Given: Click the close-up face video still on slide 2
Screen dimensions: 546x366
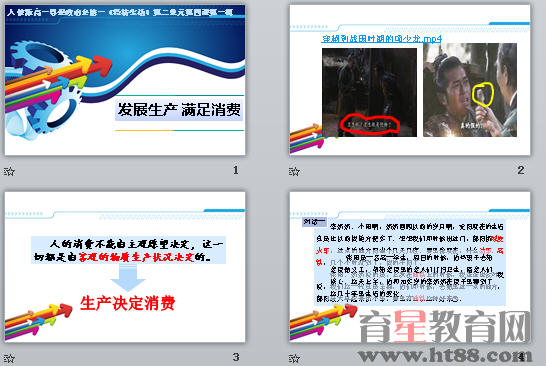Looking at the screenshot, I should 470,90.
